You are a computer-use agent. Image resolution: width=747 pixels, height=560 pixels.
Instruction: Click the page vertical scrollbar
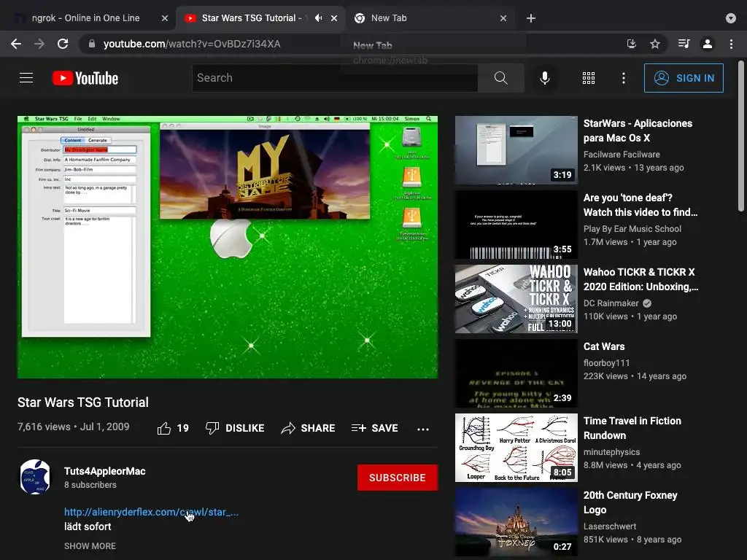tap(741, 136)
